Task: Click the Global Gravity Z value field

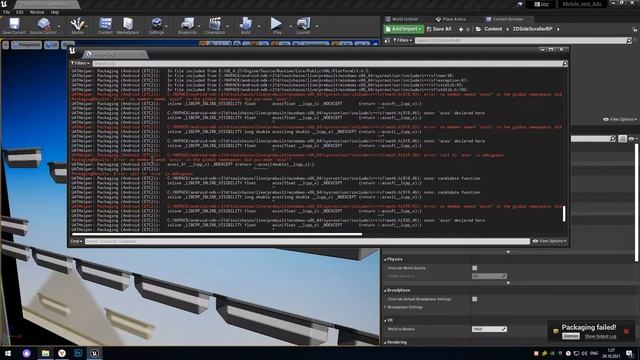Action: coord(489,276)
